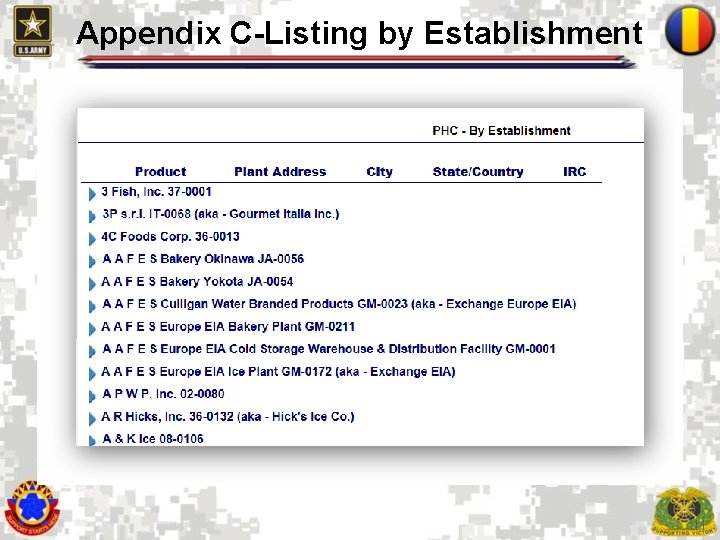This screenshot has width=720, height=540.
Task: Click the Support Starts Here crest
Action: tap(32, 508)
